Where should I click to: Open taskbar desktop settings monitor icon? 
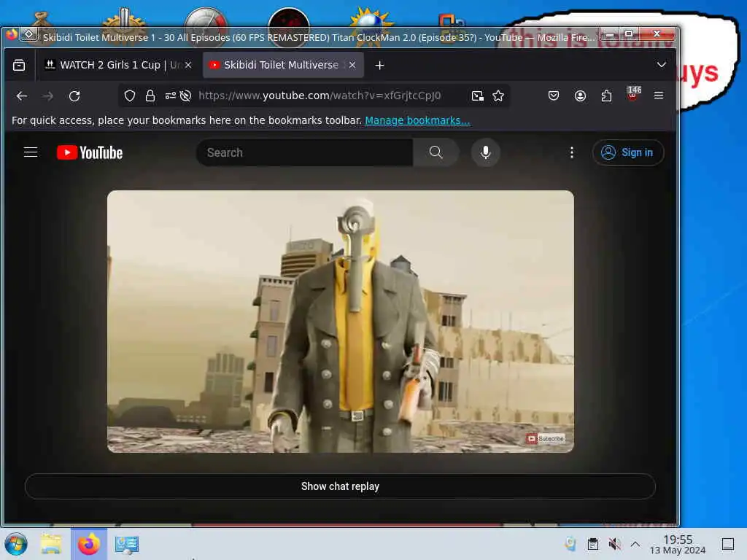[x=126, y=545]
